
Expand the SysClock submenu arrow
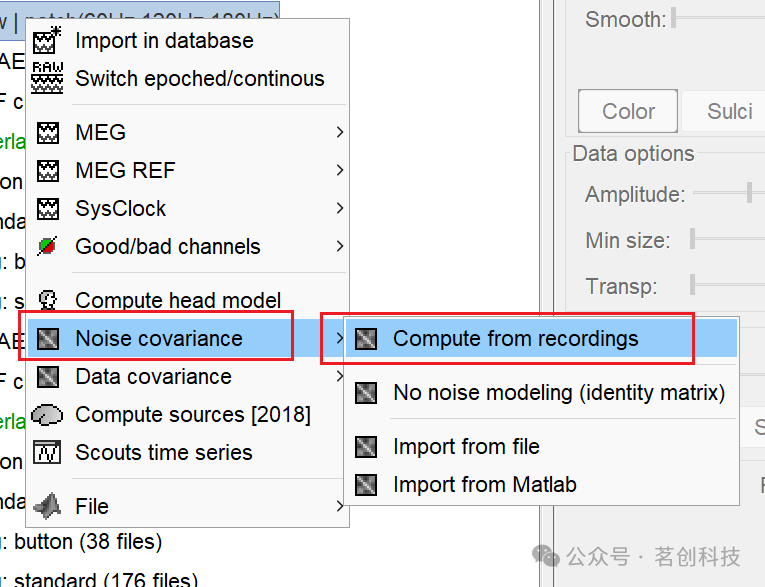[x=340, y=208]
